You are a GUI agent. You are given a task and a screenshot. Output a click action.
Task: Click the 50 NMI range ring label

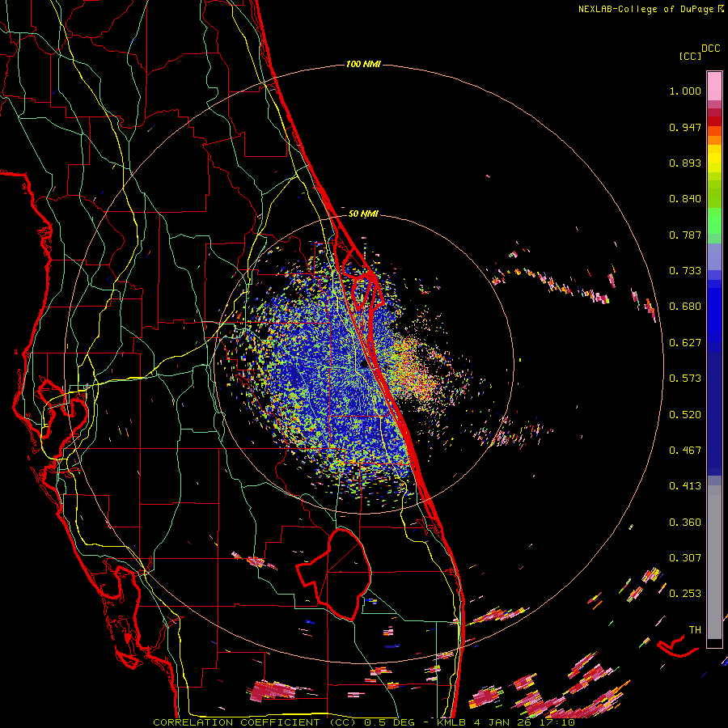pos(363,214)
